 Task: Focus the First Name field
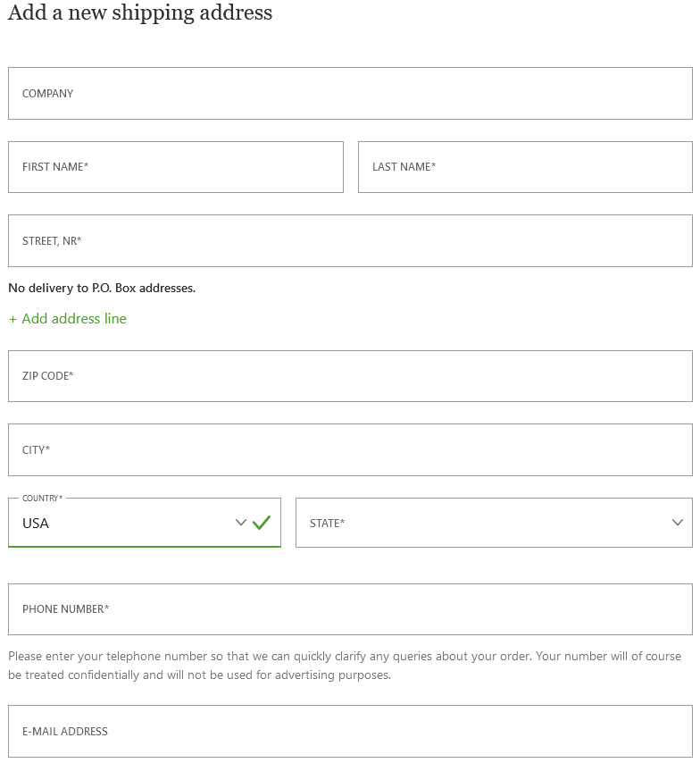pyautogui.click(x=176, y=167)
